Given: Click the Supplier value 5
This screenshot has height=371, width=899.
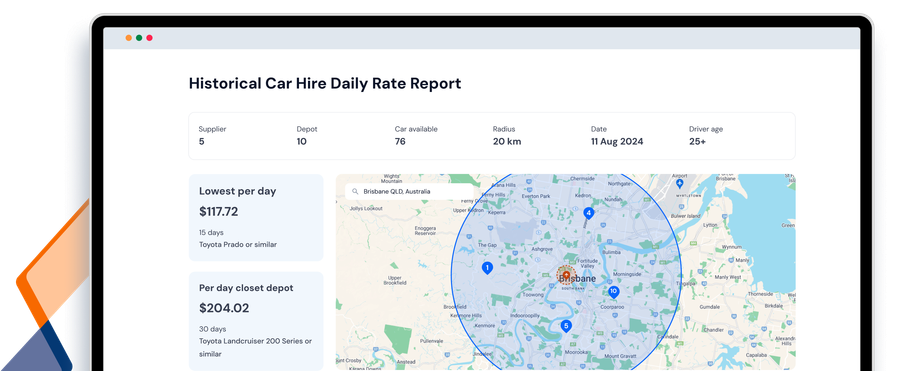Looking at the screenshot, I should 201,142.
